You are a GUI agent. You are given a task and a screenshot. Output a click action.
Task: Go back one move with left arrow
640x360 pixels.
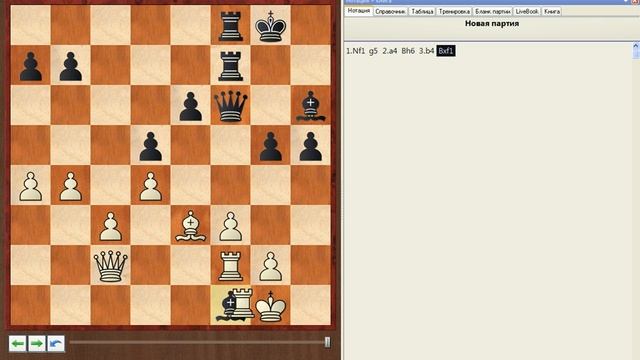(17, 343)
